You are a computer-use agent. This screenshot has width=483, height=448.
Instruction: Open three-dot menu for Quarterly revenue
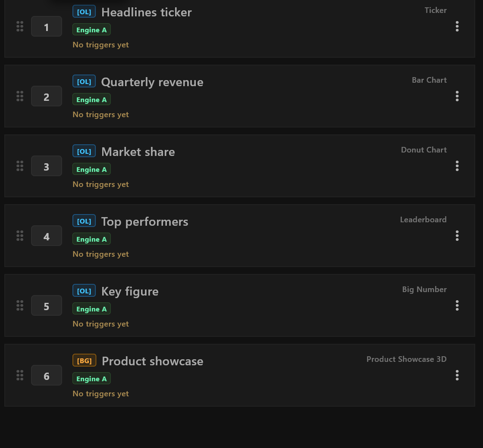[x=457, y=96]
